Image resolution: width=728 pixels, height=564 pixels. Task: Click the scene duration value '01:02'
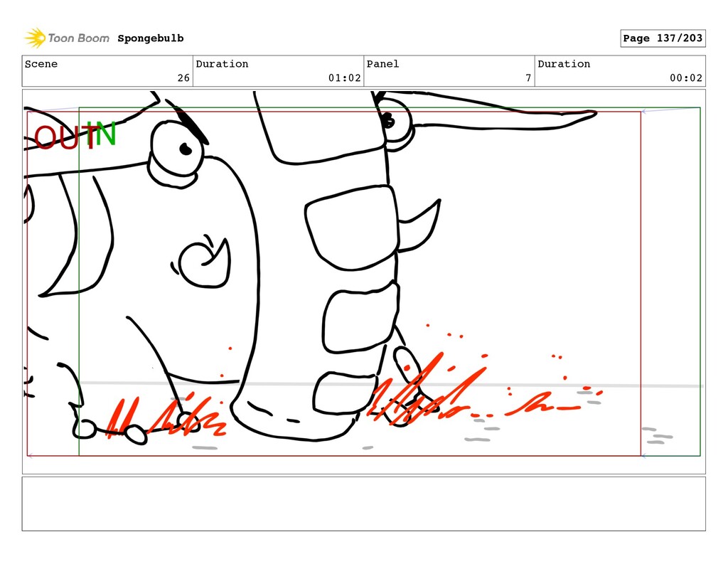(345, 78)
